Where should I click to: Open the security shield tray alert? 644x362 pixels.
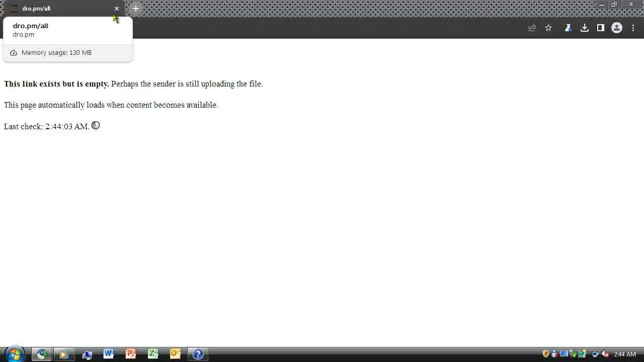tap(546, 354)
